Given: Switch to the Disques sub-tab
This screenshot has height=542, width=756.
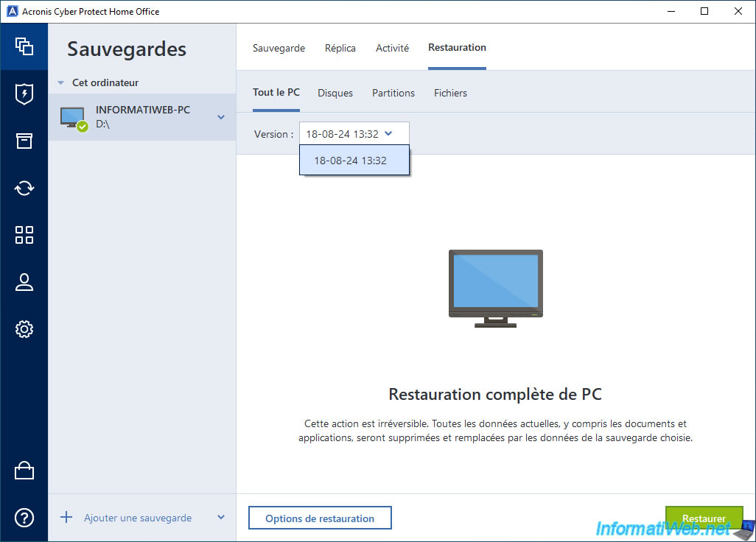Looking at the screenshot, I should 335,93.
